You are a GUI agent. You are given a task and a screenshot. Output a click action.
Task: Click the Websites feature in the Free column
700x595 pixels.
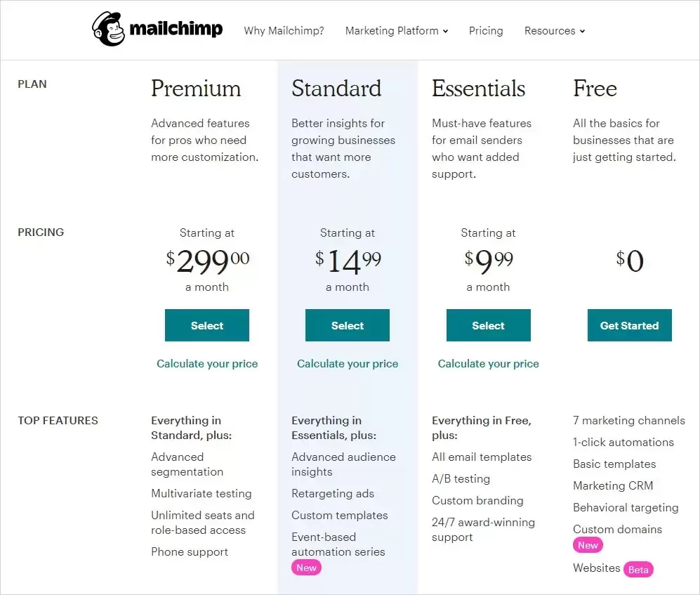click(x=596, y=568)
